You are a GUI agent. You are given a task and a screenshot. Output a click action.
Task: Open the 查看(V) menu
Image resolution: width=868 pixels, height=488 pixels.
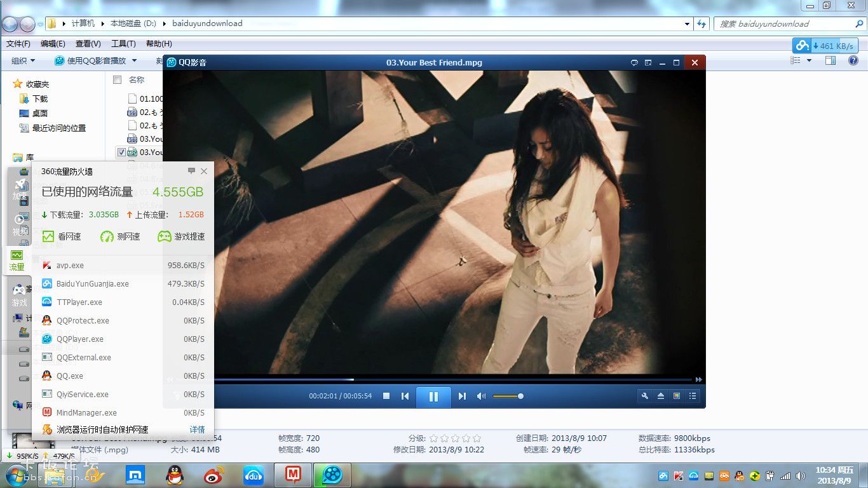click(88, 44)
